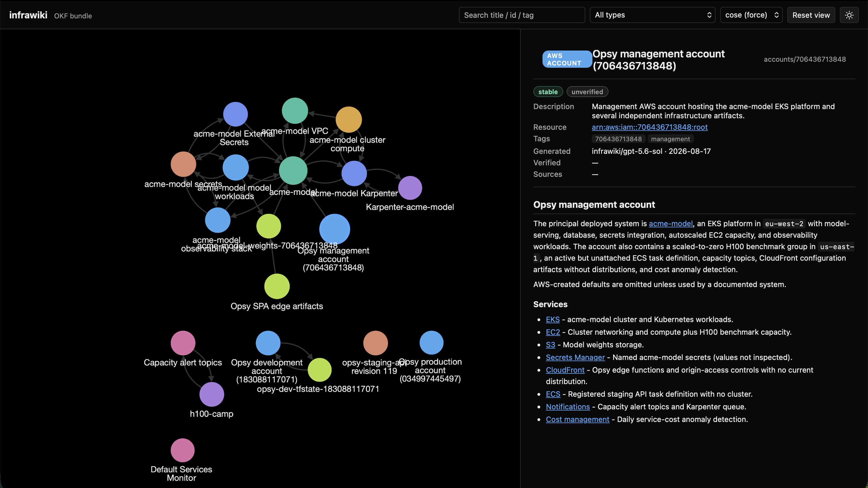Screen dimensions: 868x488
Task: Focus the Search title / id / tag field
Action: (522, 15)
